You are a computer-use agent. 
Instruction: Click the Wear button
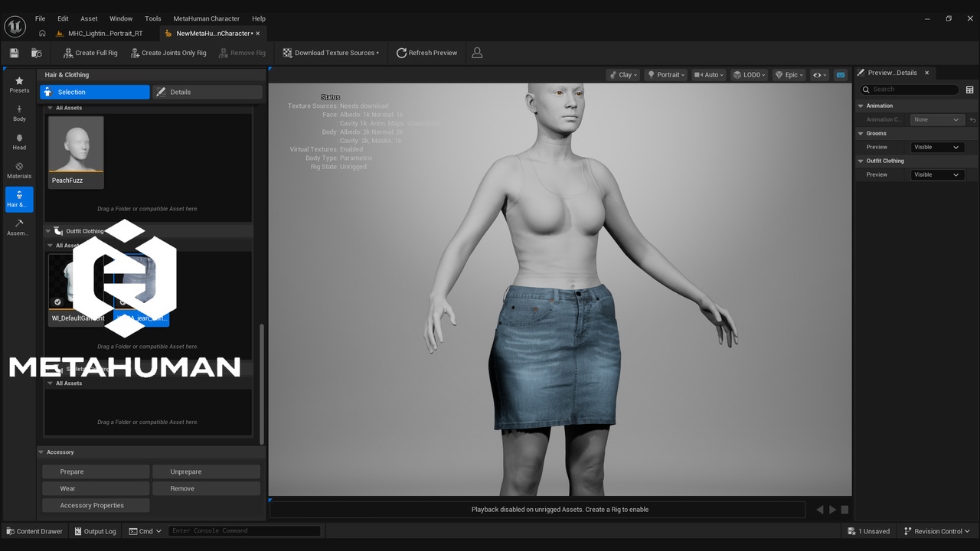[96, 488]
